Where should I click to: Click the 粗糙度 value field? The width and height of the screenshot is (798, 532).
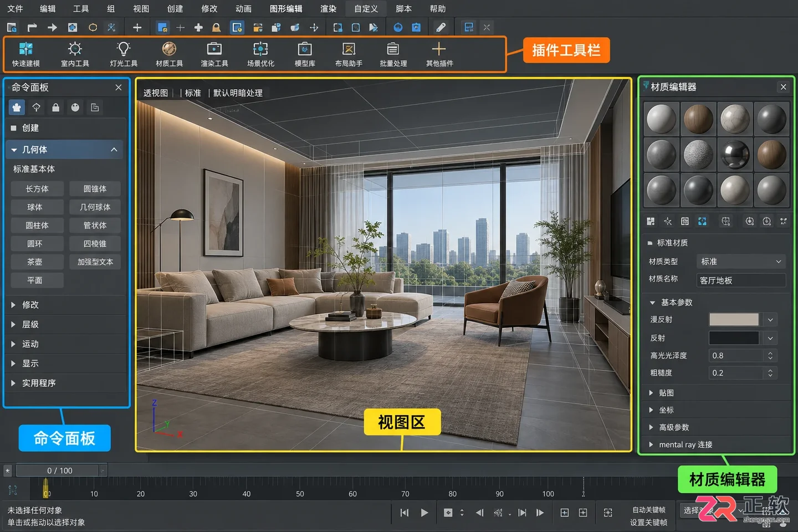point(737,373)
